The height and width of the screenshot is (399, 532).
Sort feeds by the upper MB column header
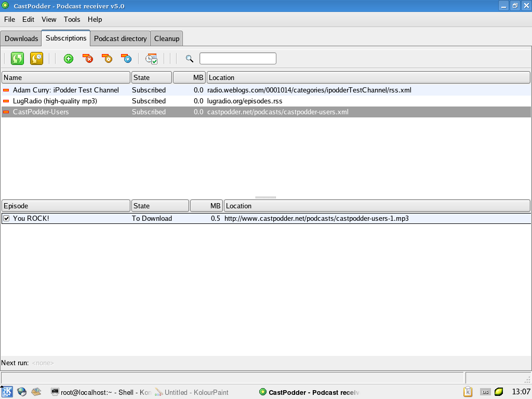(x=189, y=77)
